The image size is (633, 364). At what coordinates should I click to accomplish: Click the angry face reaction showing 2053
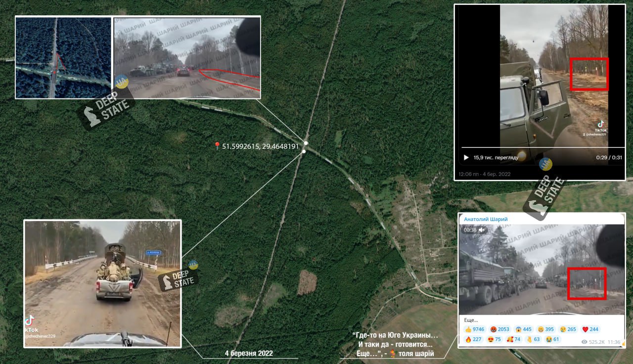(x=499, y=329)
